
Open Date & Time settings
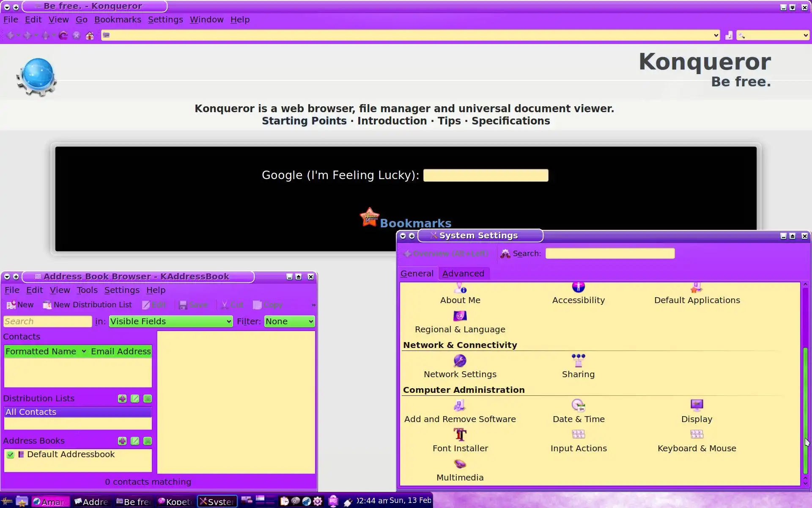pyautogui.click(x=578, y=406)
